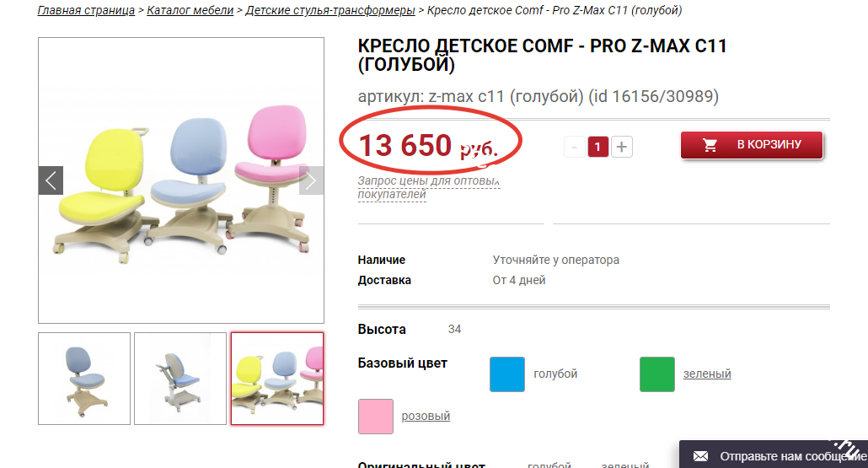Click the quantity field showing 1

tap(597, 147)
